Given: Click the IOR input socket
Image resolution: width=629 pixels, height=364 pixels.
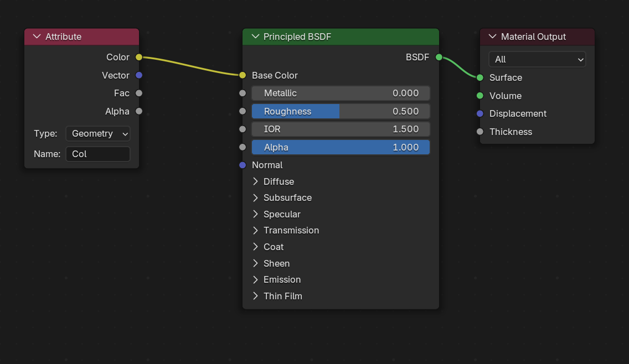Looking at the screenshot, I should coord(243,129).
